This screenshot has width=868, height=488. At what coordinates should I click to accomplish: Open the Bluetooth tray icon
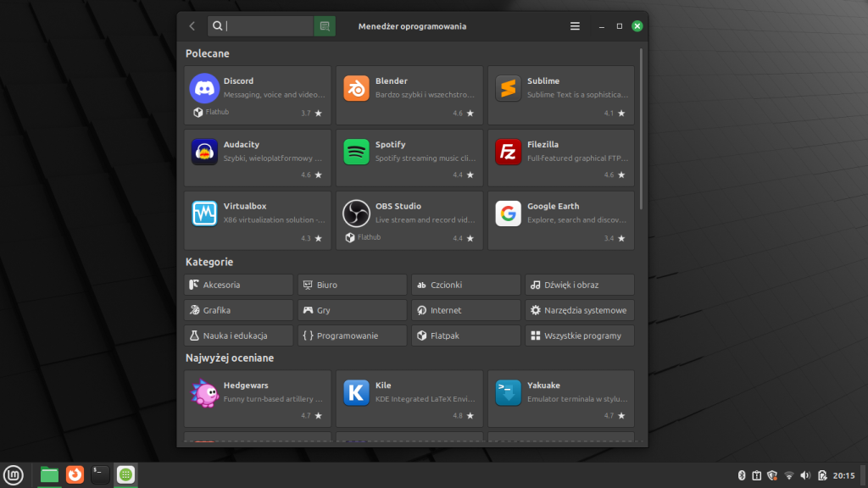[742, 475]
